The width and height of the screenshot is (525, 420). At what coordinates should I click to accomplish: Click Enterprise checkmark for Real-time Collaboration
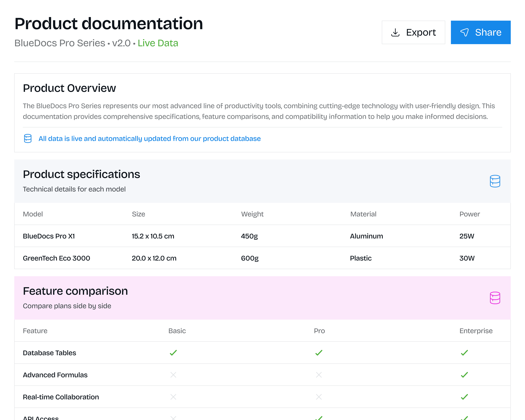click(464, 397)
